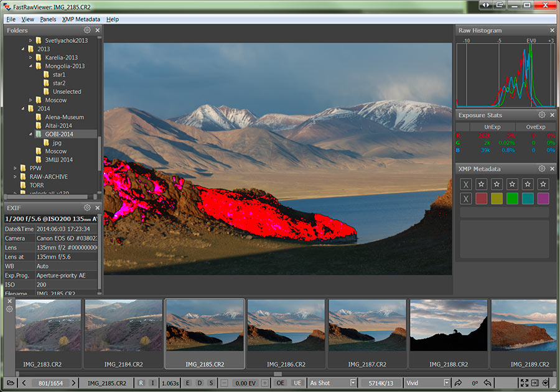560x392 pixels.
Task: Toggle OE overexposure highlighting
Action: 281,383
